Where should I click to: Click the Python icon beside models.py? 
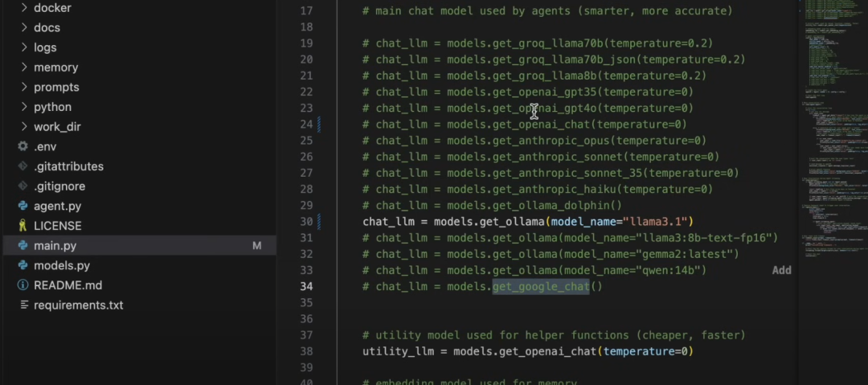pyautogui.click(x=23, y=266)
